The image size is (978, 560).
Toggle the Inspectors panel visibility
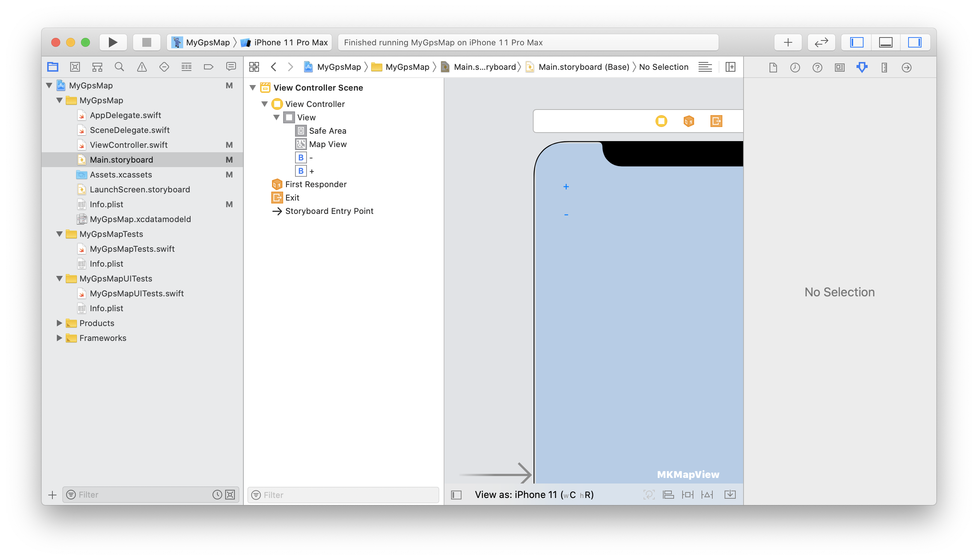tap(915, 42)
